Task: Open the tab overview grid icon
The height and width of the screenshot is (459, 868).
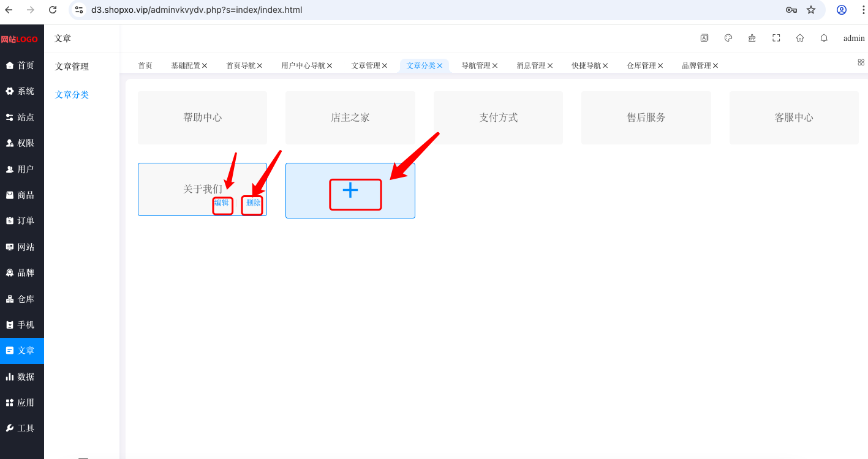Action: pyautogui.click(x=861, y=62)
